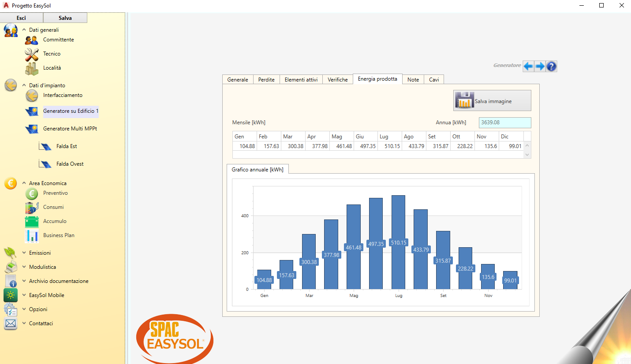Viewport: 631px width, 364px height.
Task: Collapse the Area Economica section
Action: 24,183
